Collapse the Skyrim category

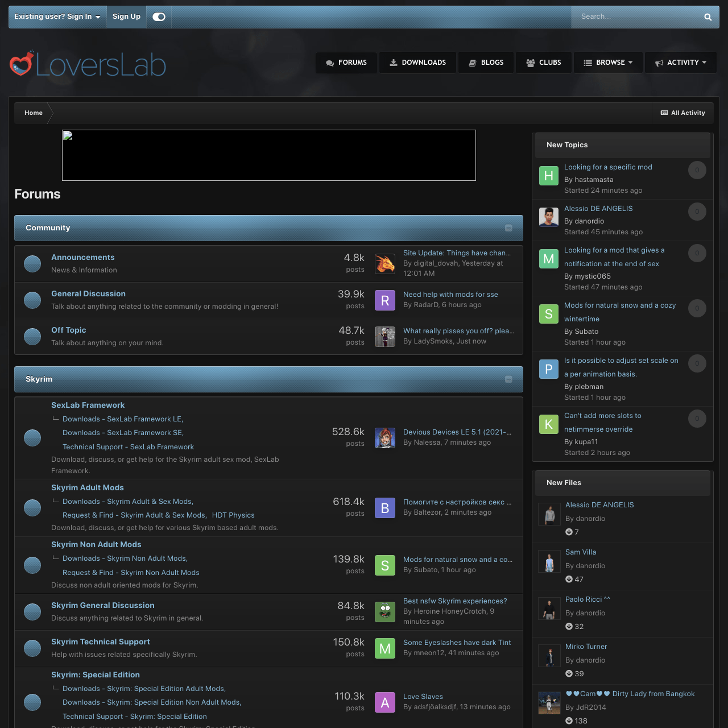coord(508,379)
